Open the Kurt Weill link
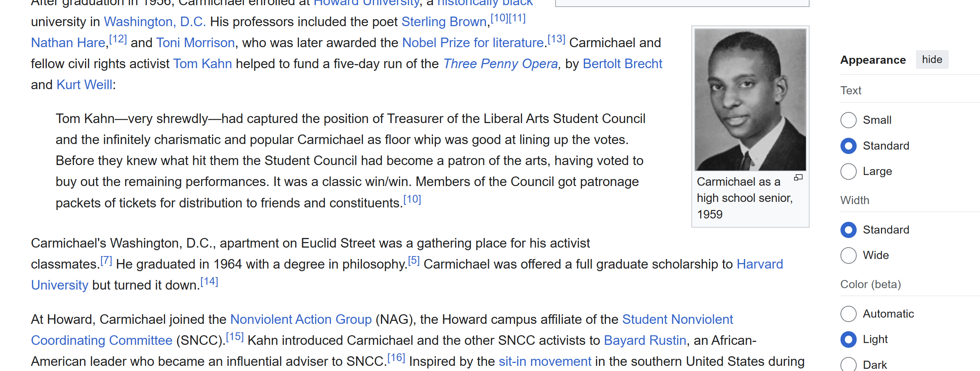Screen dimensions: 980x371 pyautogui.click(x=84, y=85)
